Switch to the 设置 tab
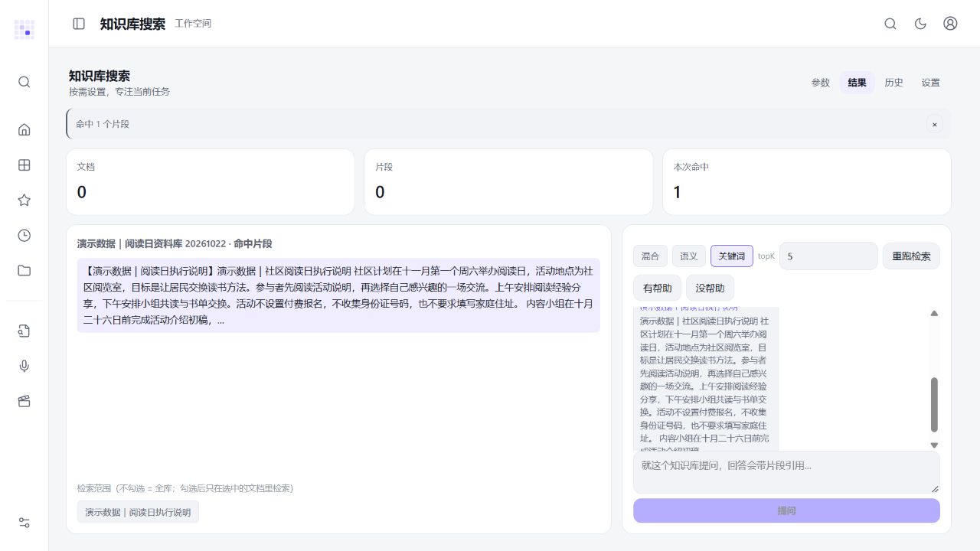Screen dimensions: 980x551 pyautogui.click(x=931, y=83)
